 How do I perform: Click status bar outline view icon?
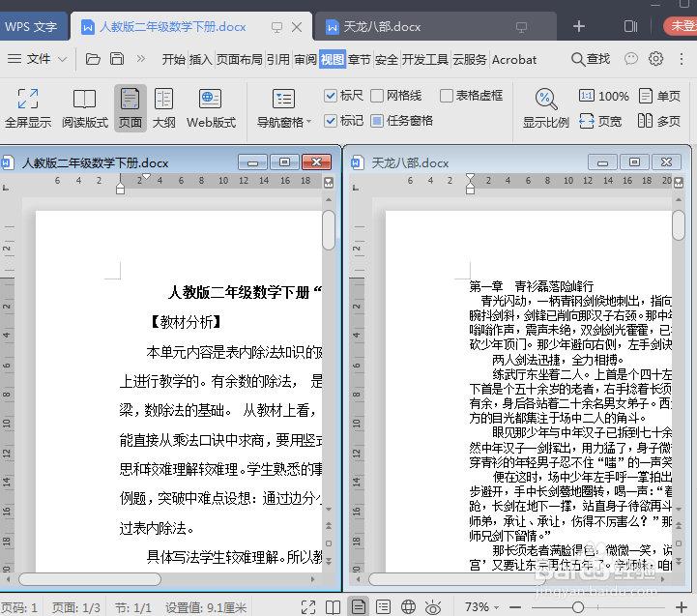[x=383, y=607]
